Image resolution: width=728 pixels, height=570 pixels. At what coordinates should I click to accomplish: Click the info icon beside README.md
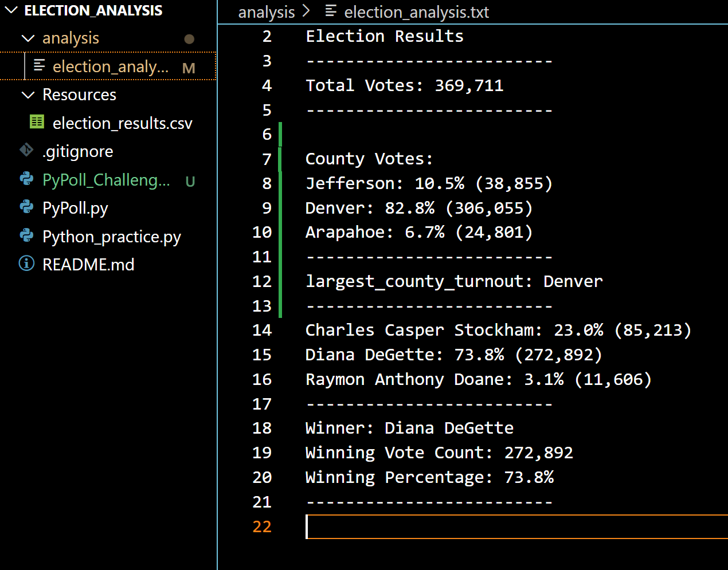pyautogui.click(x=26, y=264)
